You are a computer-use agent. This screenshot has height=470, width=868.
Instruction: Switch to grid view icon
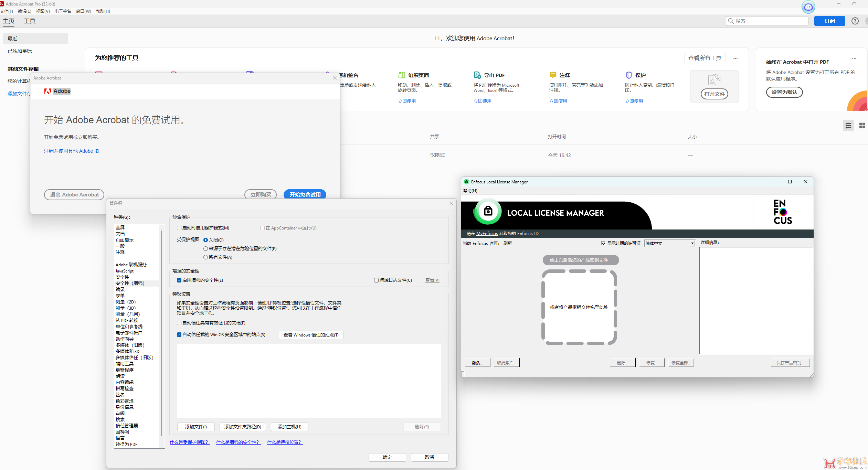coord(862,126)
